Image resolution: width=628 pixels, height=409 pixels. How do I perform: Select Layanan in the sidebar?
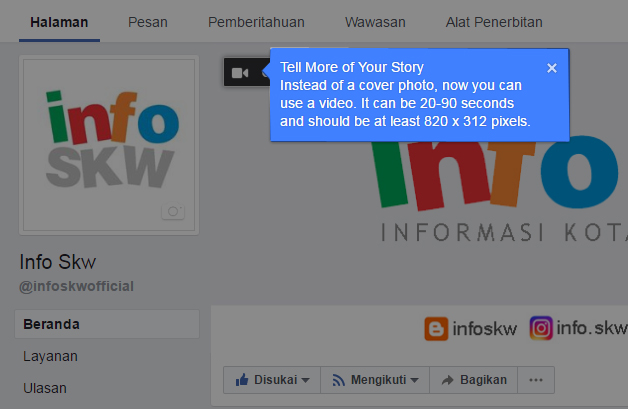(50, 356)
